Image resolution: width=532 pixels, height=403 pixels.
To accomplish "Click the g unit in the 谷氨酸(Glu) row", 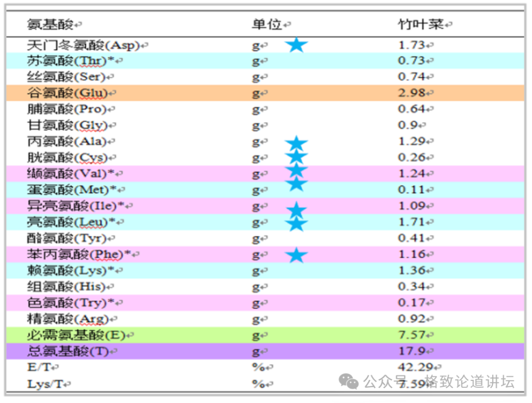I will (256, 93).
